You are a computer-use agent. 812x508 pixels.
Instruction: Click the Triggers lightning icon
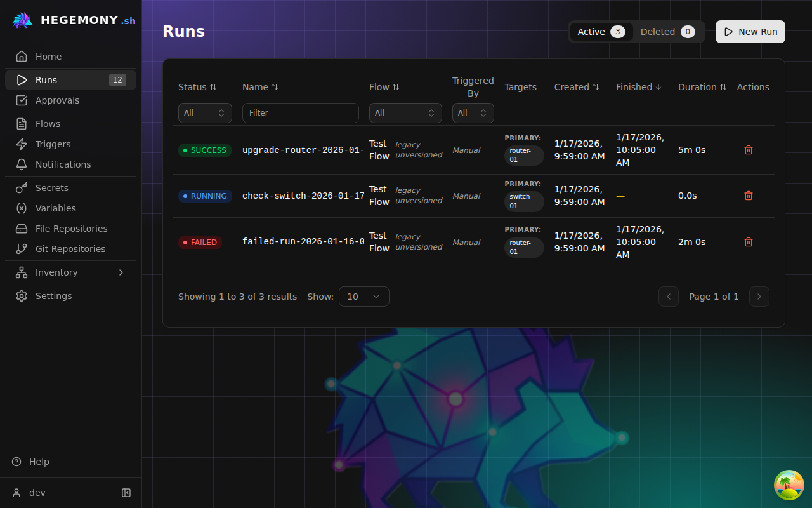pos(22,144)
